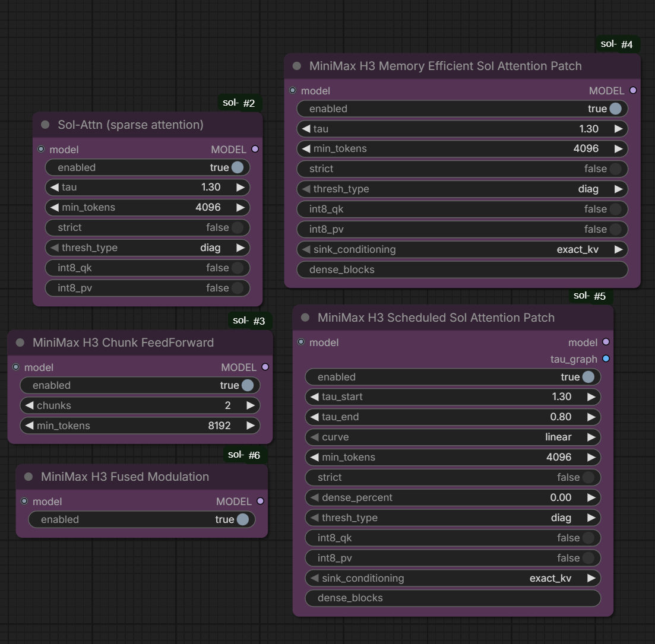The image size is (655, 644).
Task: Toggle strict on Sol-Attn node
Action: (147, 227)
